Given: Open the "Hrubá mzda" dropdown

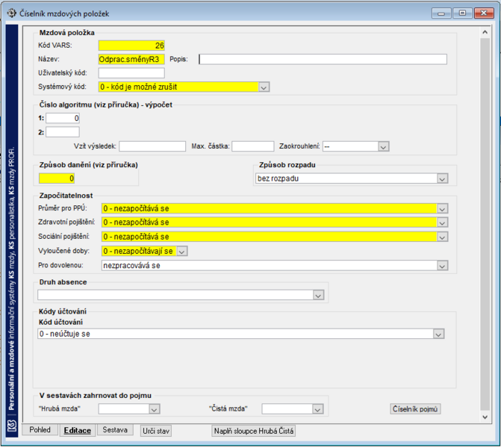Looking at the screenshot, I should click(x=155, y=409).
